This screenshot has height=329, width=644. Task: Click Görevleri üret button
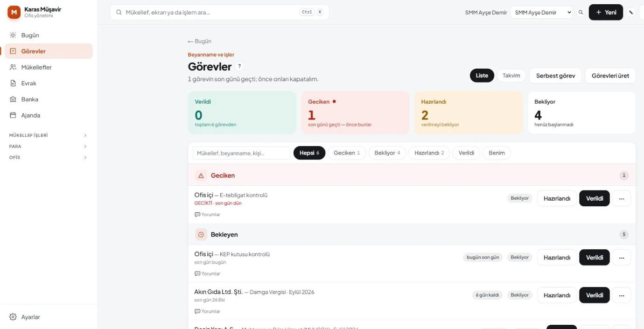coord(610,76)
